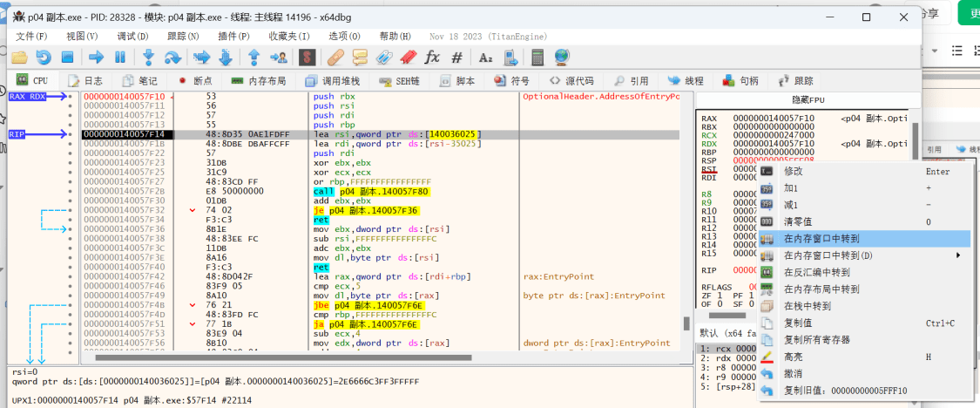
Task: Choose 复制所有寄存器 in the context menu
Action: [864, 340]
